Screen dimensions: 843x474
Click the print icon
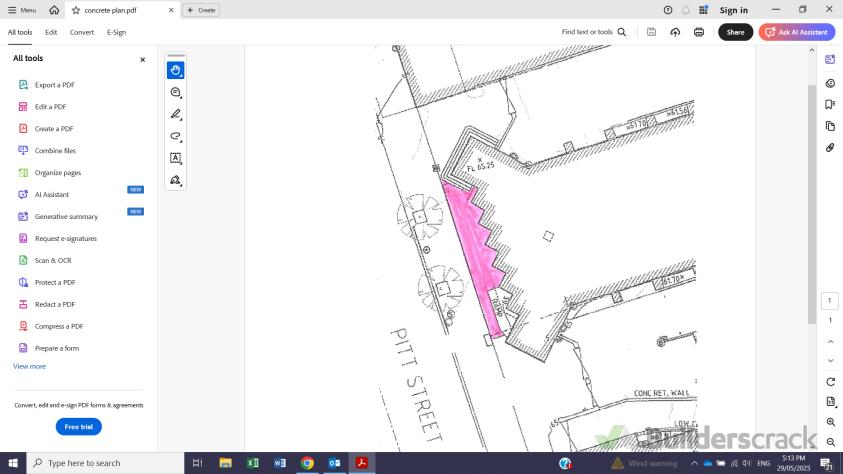tap(698, 32)
